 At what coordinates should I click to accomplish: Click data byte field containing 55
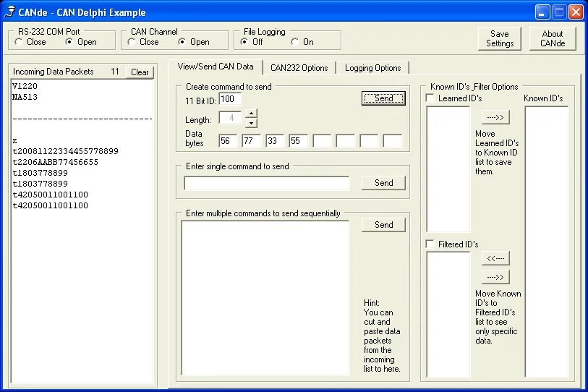pos(299,141)
